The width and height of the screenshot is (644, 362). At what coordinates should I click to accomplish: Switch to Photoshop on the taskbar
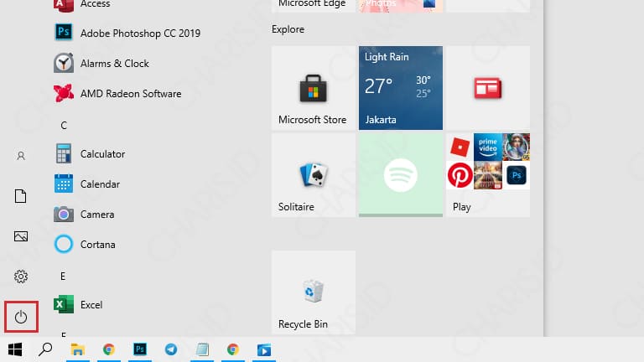[x=140, y=349]
